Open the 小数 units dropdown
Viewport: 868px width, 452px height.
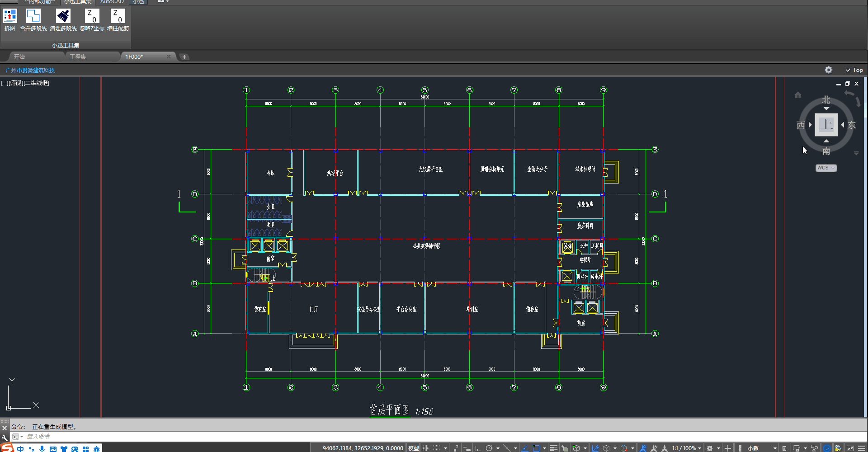762,448
